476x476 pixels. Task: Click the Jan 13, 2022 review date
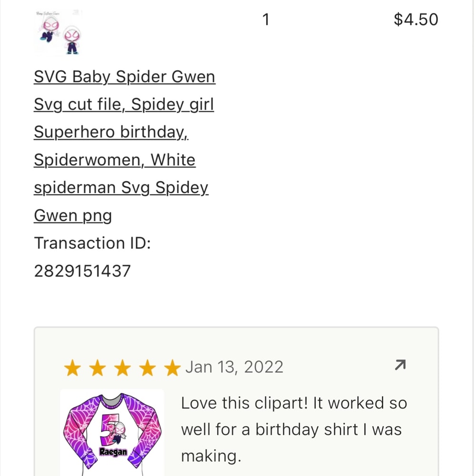click(x=234, y=367)
